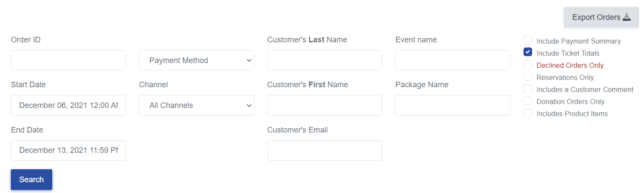
Task: Uncheck Include Ticket Totals checkbox
Action: [x=528, y=52]
